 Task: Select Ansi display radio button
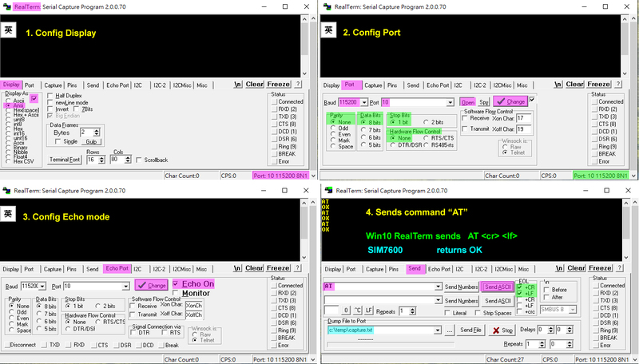pos(8,105)
